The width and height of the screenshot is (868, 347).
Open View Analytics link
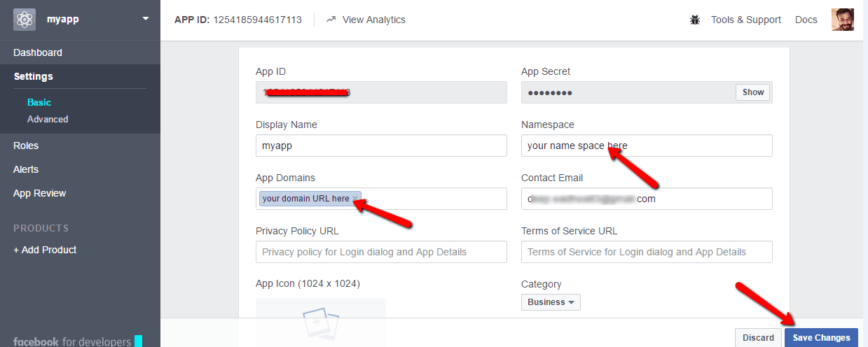(373, 20)
